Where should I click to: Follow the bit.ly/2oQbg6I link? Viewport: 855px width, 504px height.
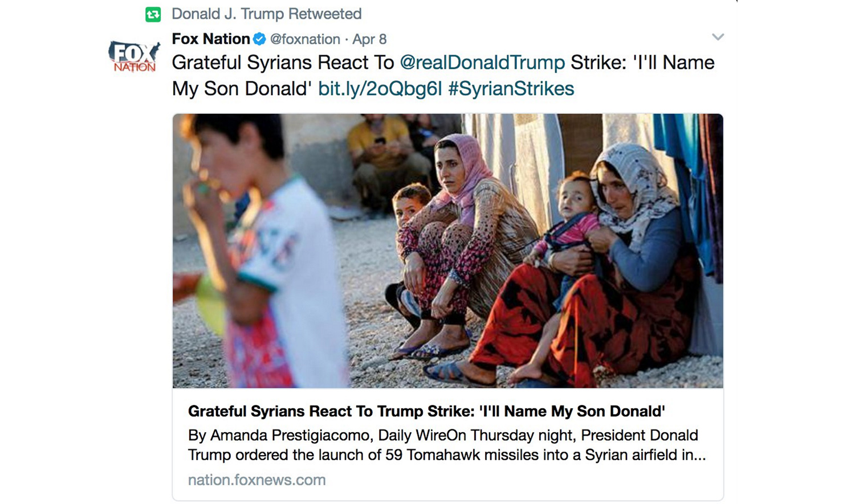coord(380,89)
